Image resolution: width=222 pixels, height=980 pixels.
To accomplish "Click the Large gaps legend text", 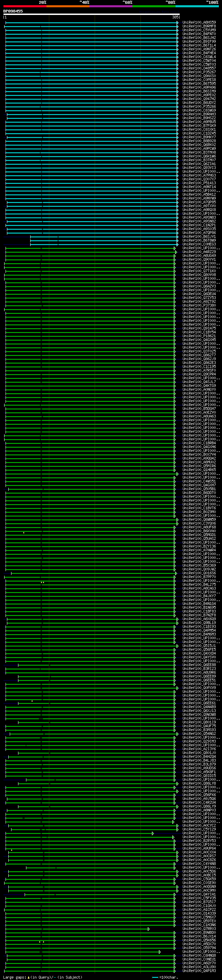I will [x=43, y=977].
